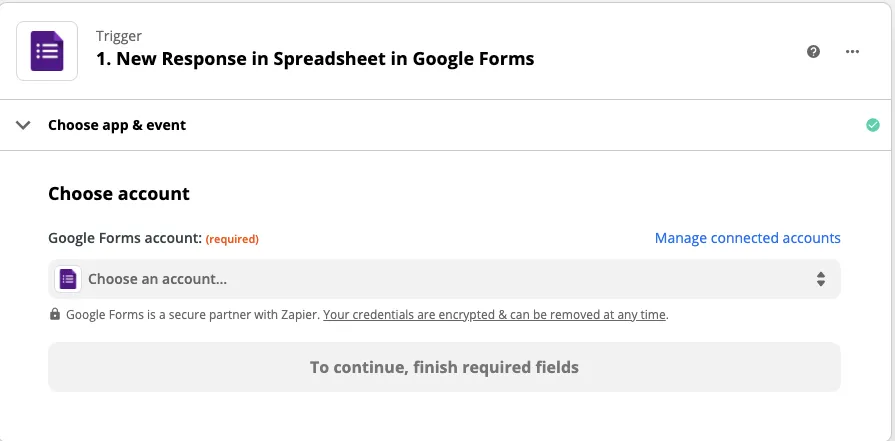Collapse section using the chevron arrow
The width and height of the screenshot is (895, 441).
click(24, 125)
